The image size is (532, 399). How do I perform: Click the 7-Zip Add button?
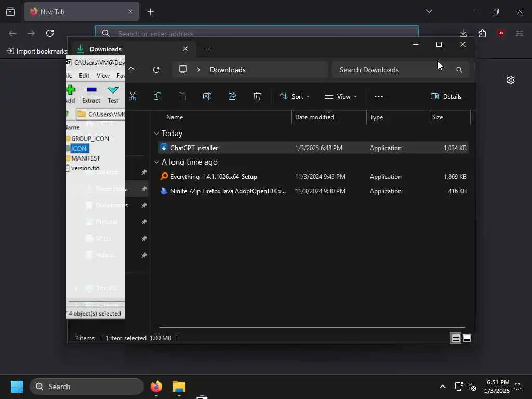71,95
